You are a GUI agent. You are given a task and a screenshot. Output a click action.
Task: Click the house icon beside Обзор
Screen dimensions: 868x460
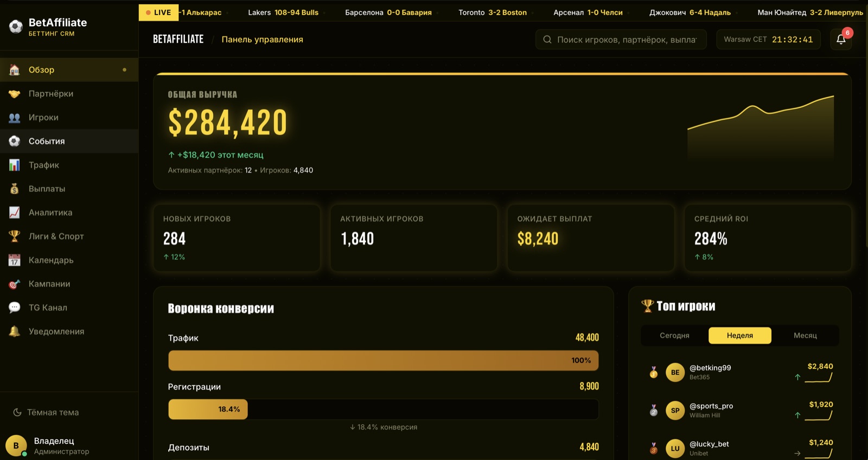pyautogui.click(x=15, y=69)
